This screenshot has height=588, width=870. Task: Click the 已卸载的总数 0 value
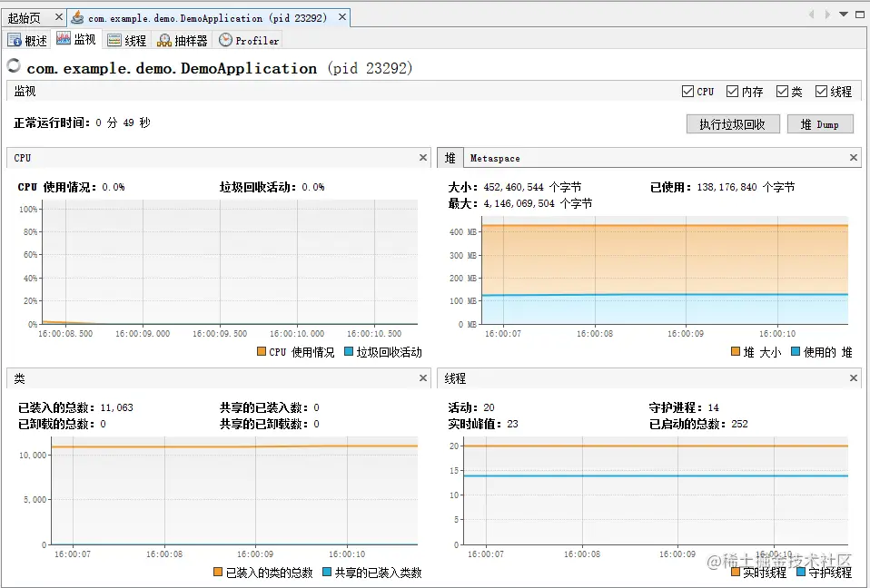(103, 424)
